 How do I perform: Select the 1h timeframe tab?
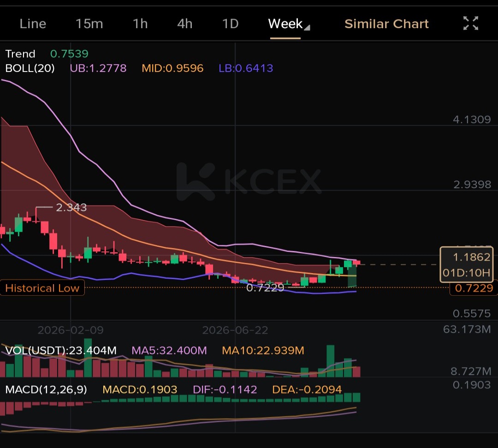pyautogui.click(x=140, y=24)
